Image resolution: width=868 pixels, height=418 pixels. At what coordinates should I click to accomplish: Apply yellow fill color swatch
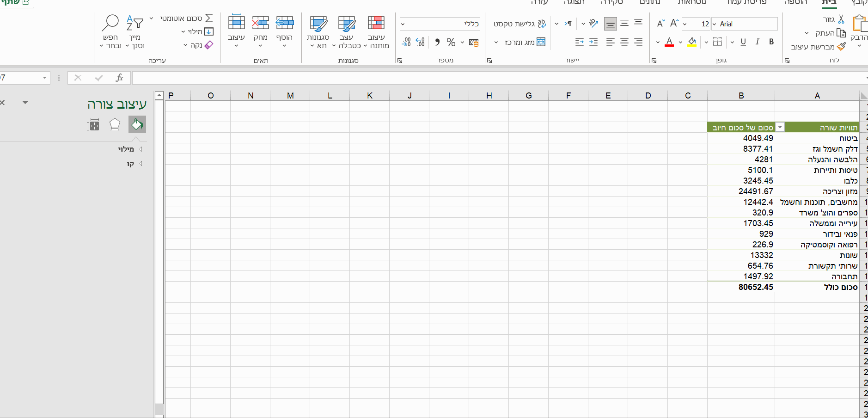coord(692,42)
